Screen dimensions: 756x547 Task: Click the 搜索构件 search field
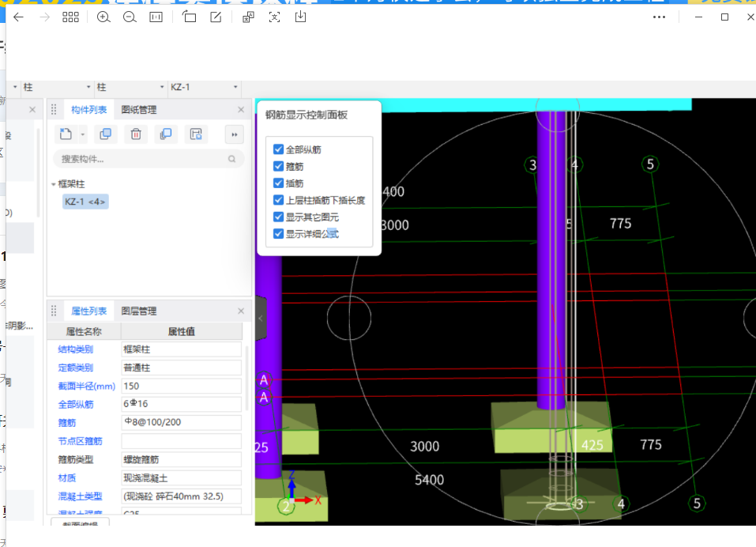click(x=149, y=159)
